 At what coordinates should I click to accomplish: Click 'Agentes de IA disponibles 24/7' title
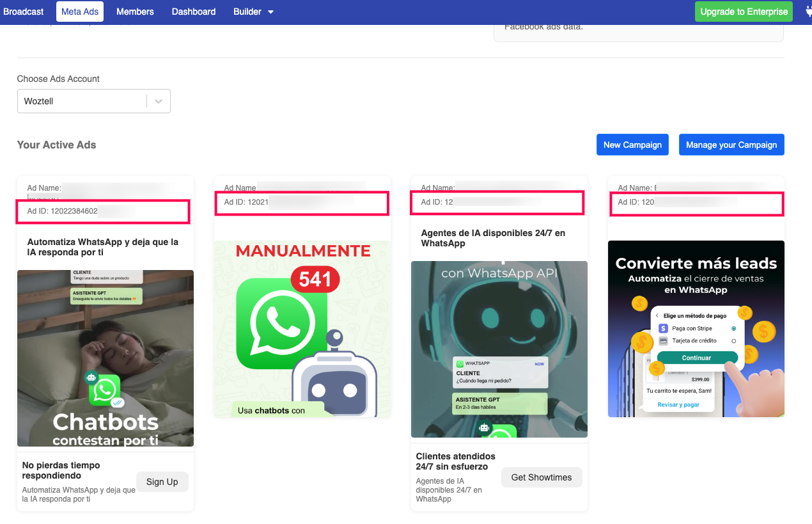pyautogui.click(x=493, y=238)
